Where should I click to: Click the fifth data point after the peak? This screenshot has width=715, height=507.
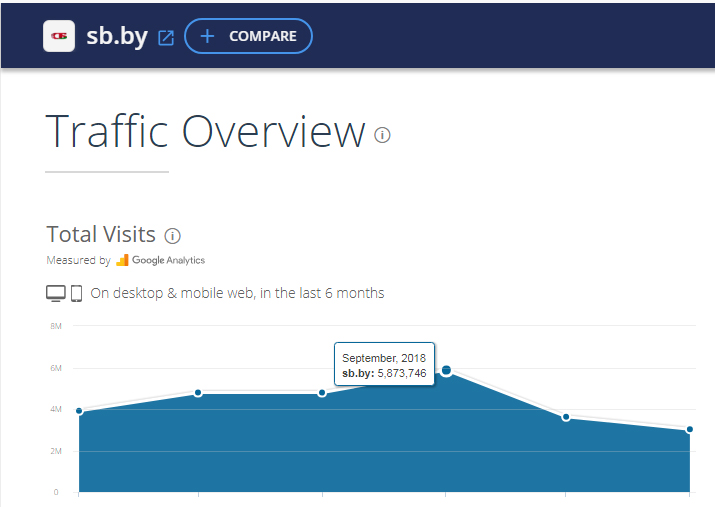(566, 417)
